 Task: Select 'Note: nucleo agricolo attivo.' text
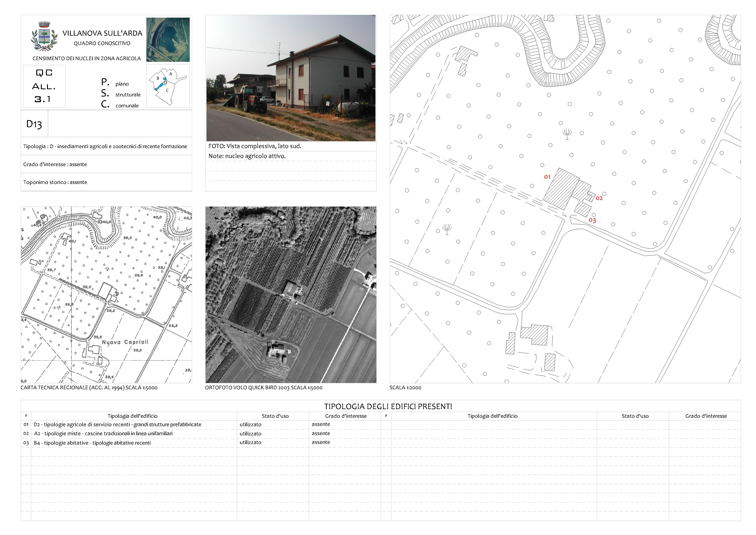[247, 156]
